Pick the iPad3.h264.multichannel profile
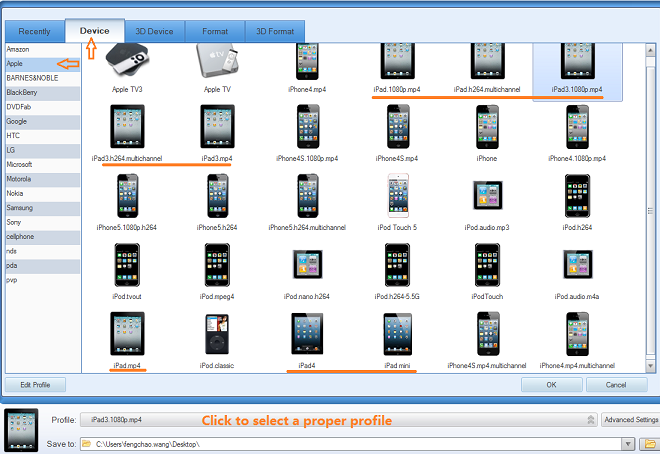 (127, 126)
